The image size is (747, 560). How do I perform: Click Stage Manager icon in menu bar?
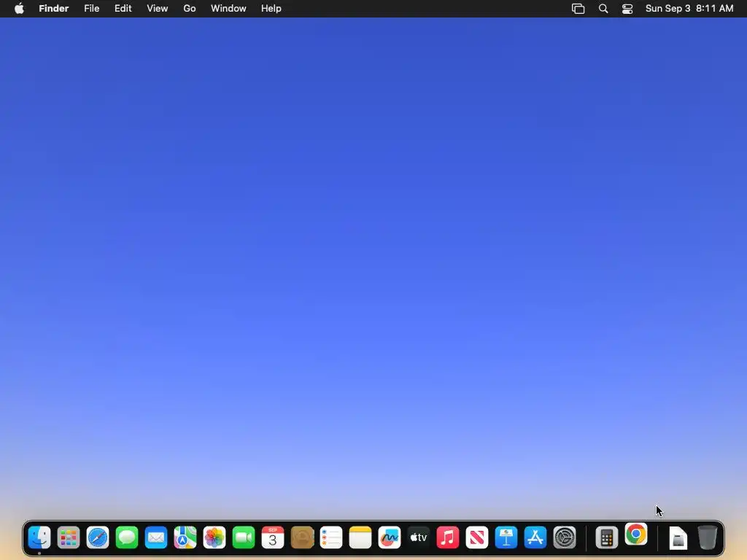coord(578,9)
